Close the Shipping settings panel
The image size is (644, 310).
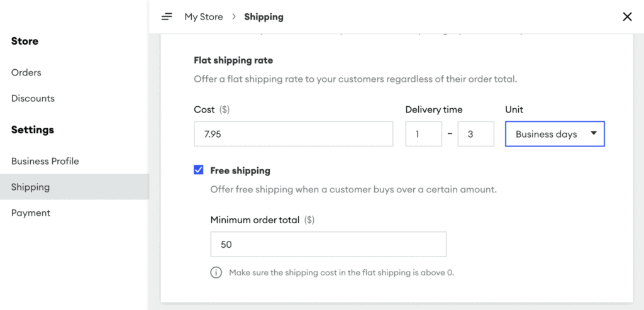[x=627, y=17]
